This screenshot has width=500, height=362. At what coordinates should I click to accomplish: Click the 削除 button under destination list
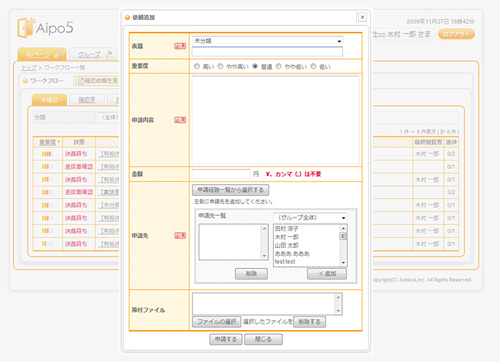(x=251, y=274)
